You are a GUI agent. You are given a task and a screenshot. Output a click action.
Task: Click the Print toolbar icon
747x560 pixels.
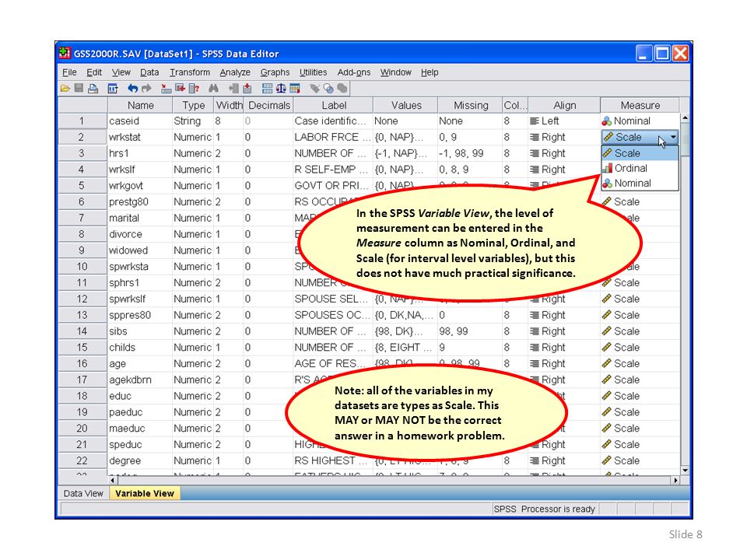93,88
